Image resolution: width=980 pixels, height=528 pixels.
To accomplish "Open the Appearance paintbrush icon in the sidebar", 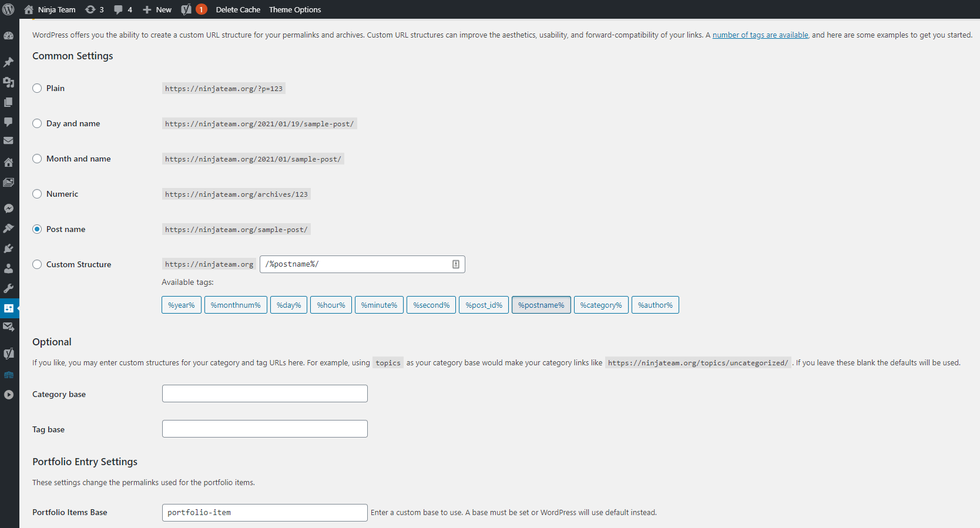I will [x=9, y=228].
